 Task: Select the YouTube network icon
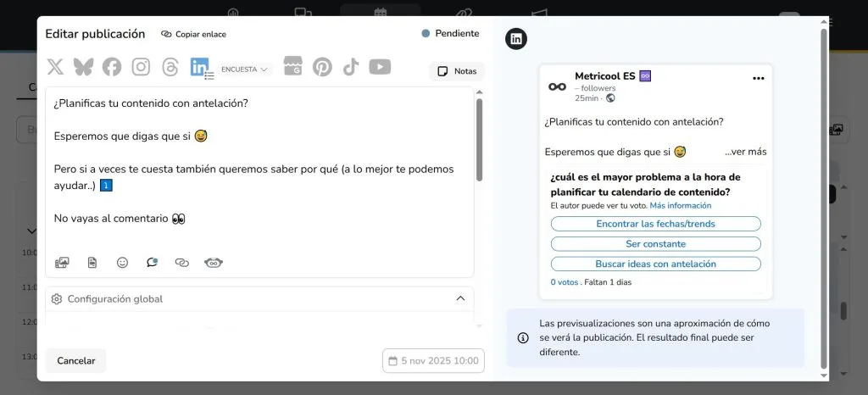[380, 67]
